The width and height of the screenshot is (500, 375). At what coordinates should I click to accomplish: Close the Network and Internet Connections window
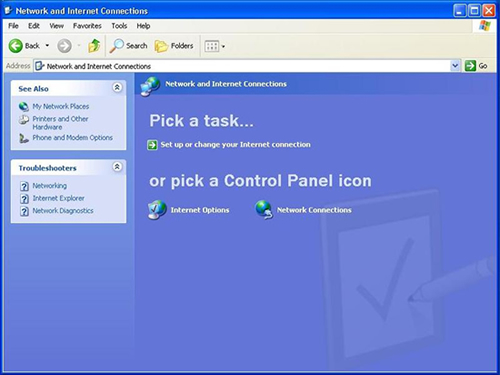(489, 11)
